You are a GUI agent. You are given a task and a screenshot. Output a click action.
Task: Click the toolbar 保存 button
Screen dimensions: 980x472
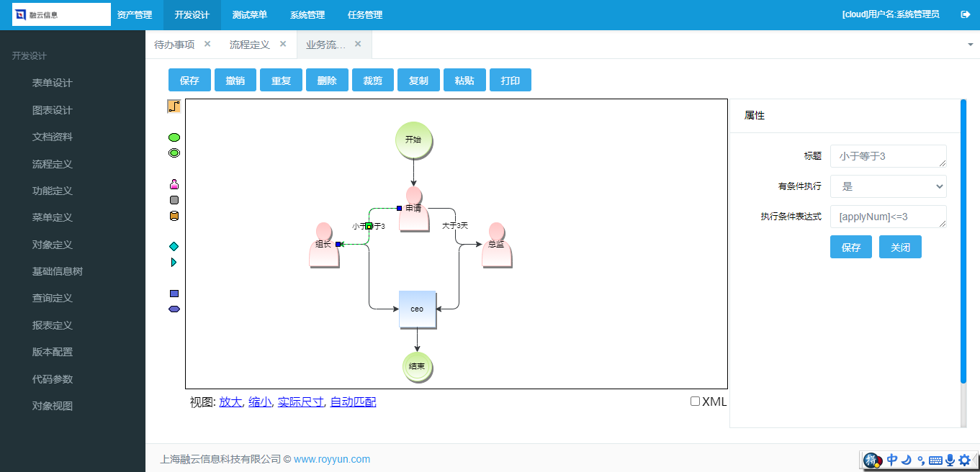(x=189, y=80)
